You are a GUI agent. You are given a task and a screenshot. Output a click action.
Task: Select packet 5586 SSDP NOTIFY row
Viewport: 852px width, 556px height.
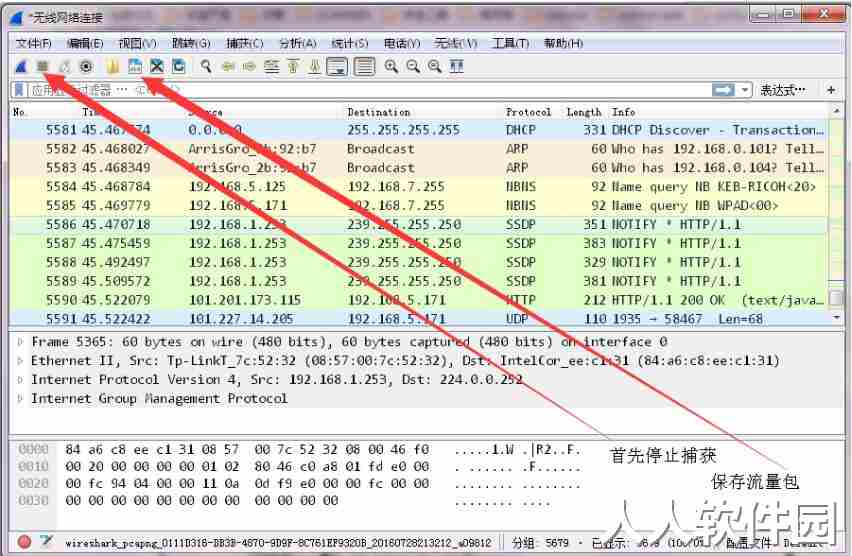click(x=418, y=224)
